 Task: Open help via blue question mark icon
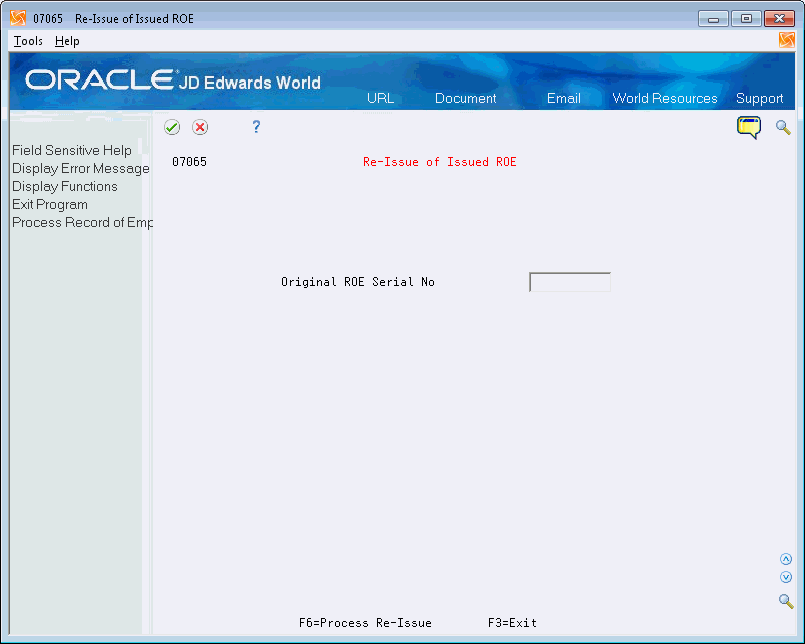tap(256, 127)
